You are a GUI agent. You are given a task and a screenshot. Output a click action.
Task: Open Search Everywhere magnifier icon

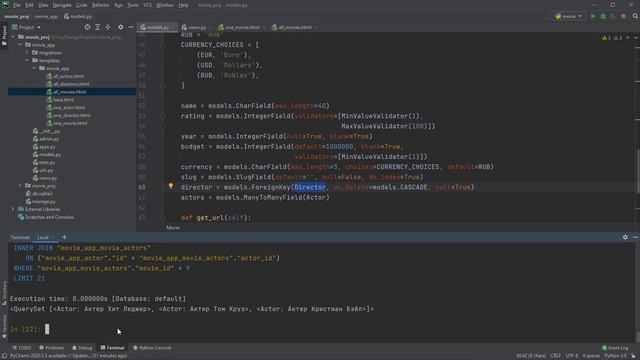click(635, 16)
